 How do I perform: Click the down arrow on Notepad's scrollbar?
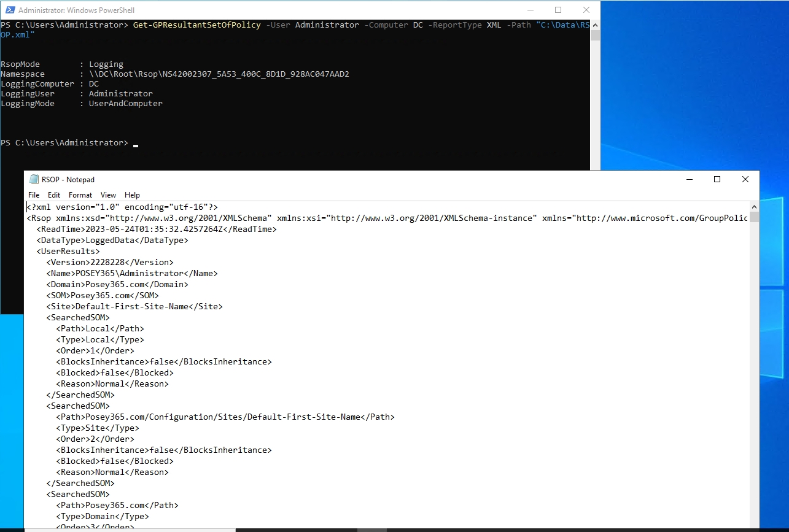[x=754, y=527]
